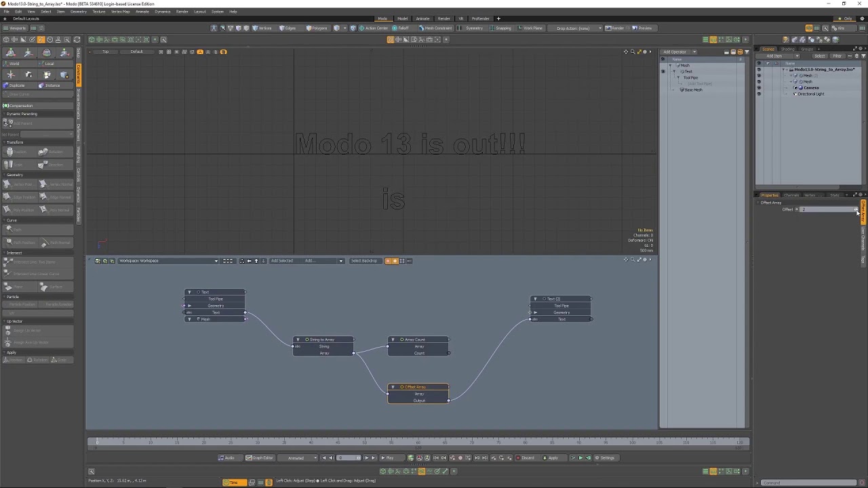Viewport: 868px width, 488px height.
Task: Collapse the Offset Array node
Action: point(393,387)
